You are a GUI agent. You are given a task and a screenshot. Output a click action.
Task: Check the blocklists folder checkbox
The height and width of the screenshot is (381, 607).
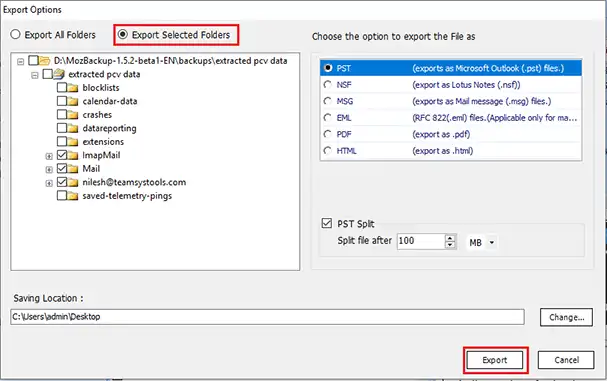click(62, 88)
